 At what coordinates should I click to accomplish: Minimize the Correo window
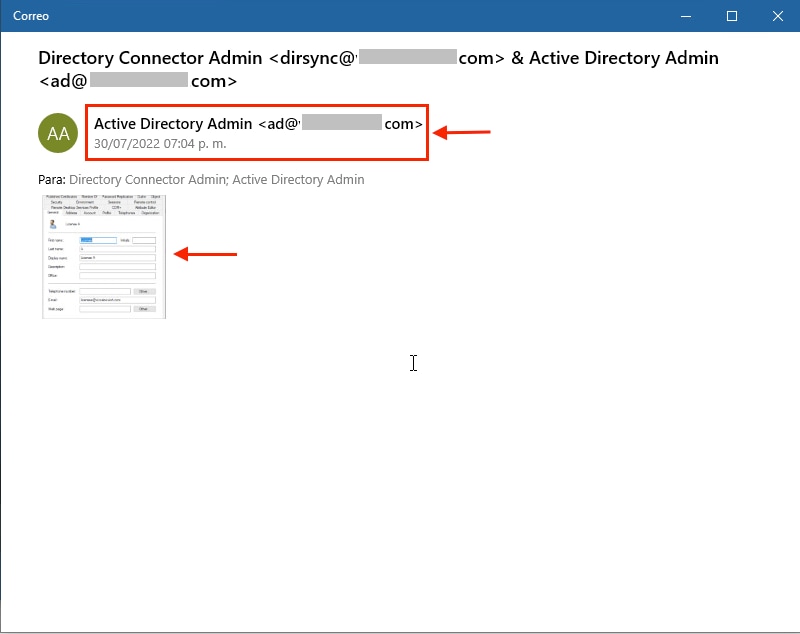[x=686, y=16]
